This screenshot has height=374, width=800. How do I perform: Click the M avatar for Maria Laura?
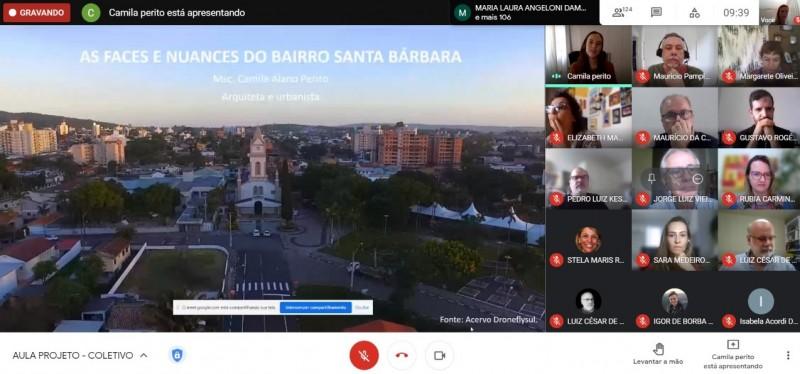pos(462,13)
